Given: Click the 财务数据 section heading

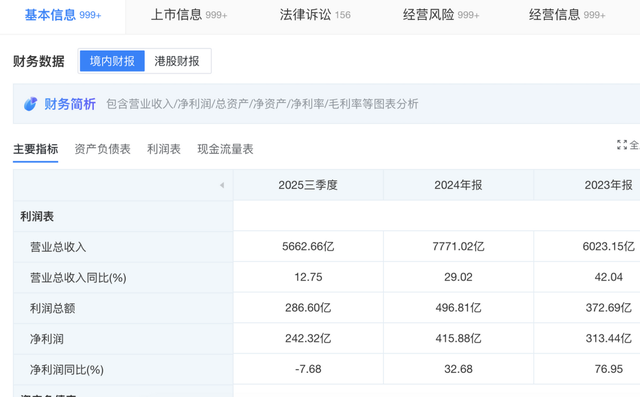Looking at the screenshot, I should coord(39,61).
